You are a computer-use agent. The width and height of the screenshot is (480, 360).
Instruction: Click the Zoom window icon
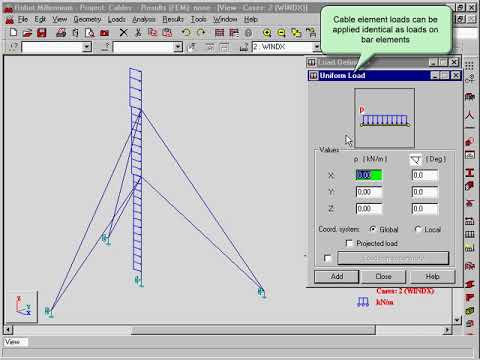click(x=296, y=33)
